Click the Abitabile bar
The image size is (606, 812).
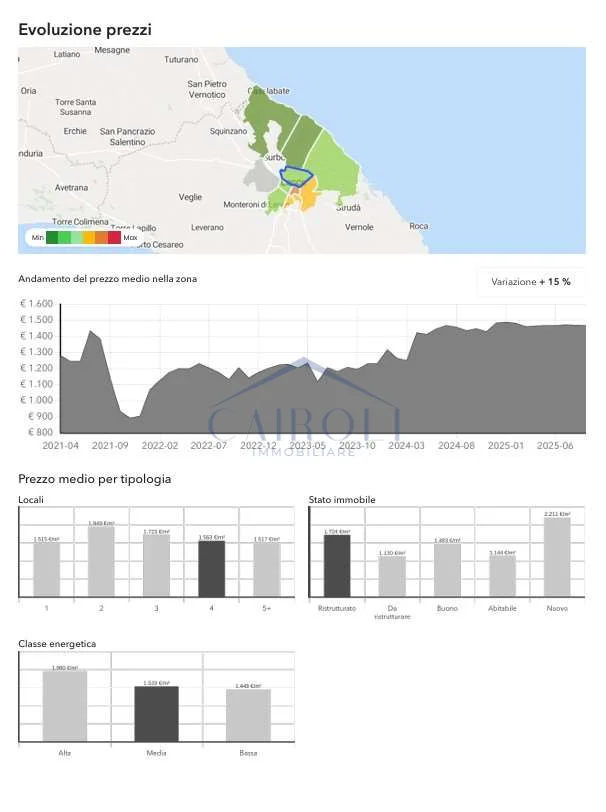(x=502, y=576)
